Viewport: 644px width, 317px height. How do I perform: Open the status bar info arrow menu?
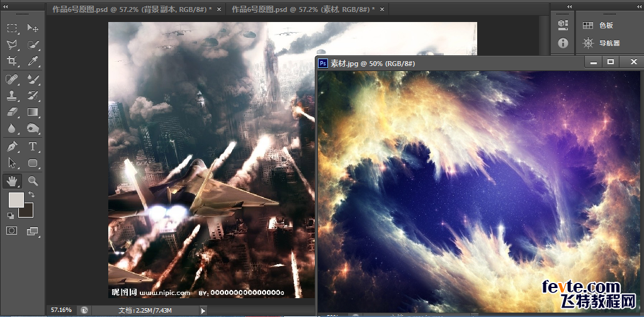click(203, 311)
